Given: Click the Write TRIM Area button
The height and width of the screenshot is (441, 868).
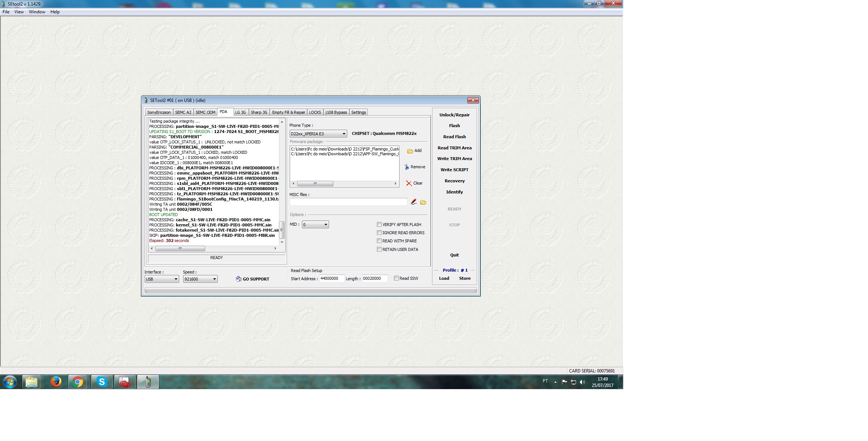Looking at the screenshot, I should (x=454, y=159).
